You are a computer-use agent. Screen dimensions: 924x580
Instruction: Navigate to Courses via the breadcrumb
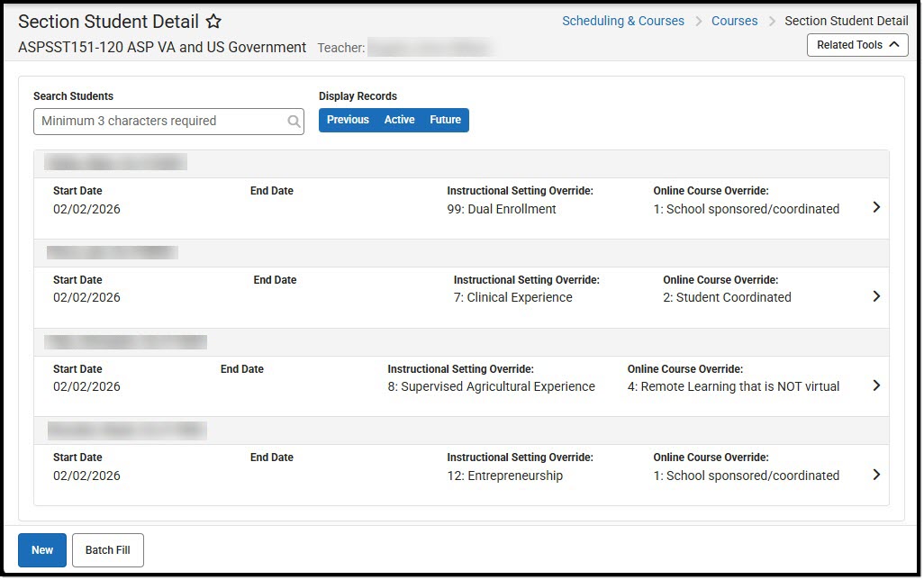pos(734,20)
